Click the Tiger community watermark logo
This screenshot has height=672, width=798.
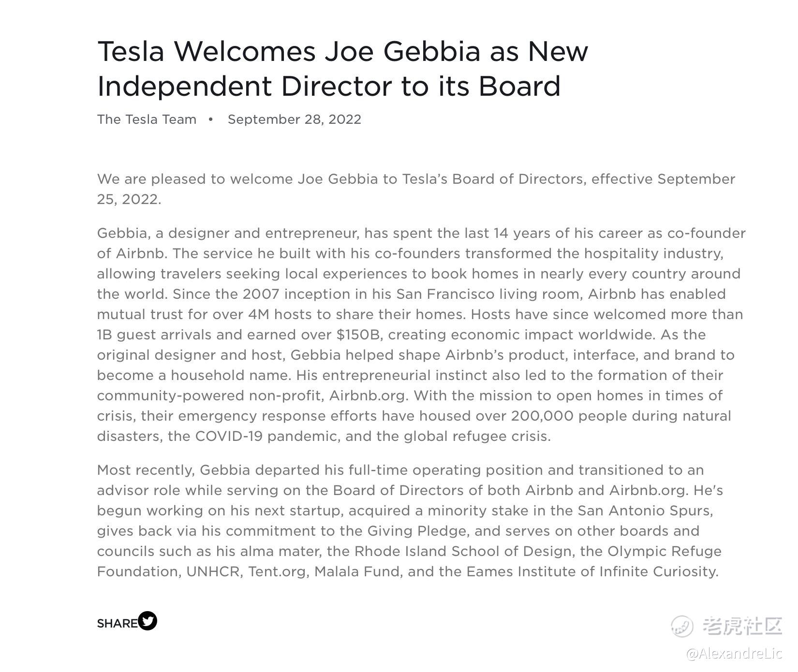tap(682, 626)
